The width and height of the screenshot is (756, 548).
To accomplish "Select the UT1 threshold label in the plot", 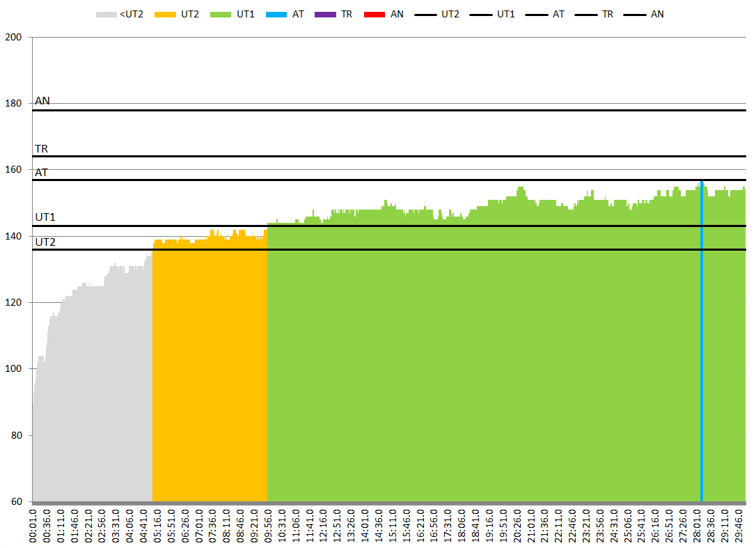I will click(x=45, y=217).
